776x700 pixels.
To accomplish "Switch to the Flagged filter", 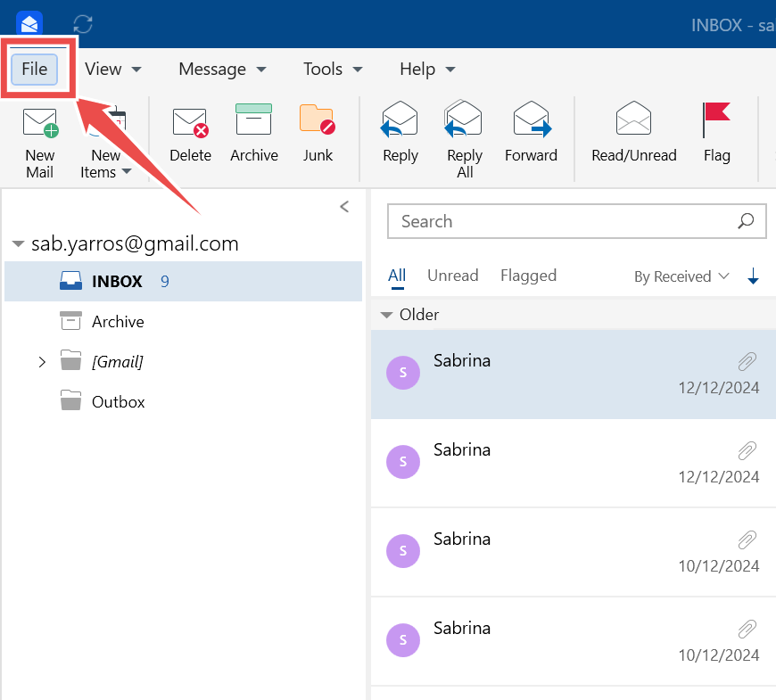I will [x=528, y=276].
